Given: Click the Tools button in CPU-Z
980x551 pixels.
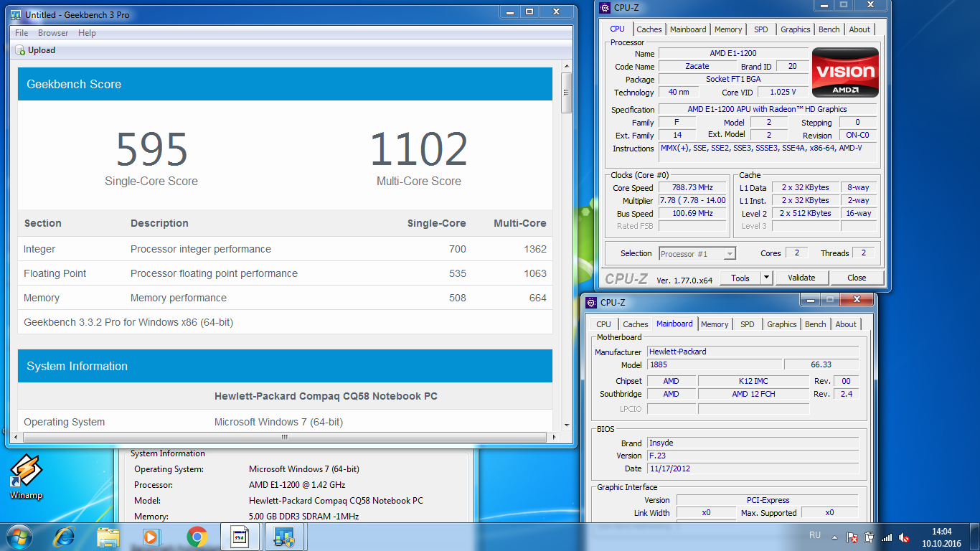Looking at the screenshot, I should pos(740,278).
